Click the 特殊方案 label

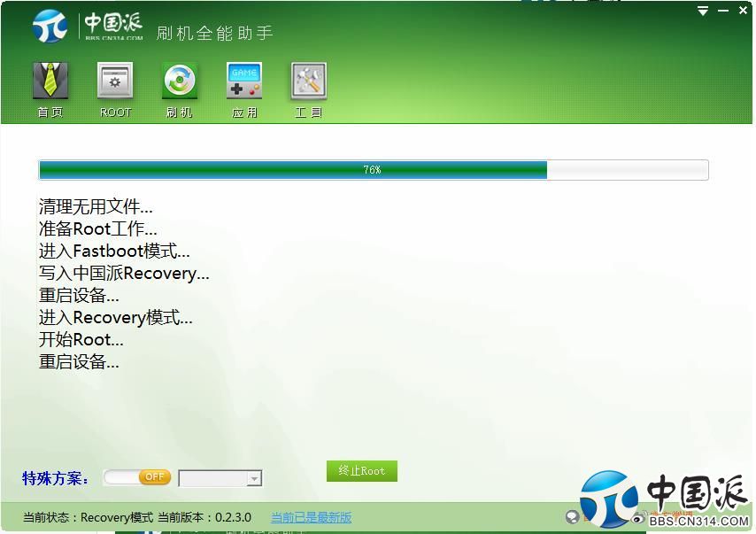click(56, 478)
